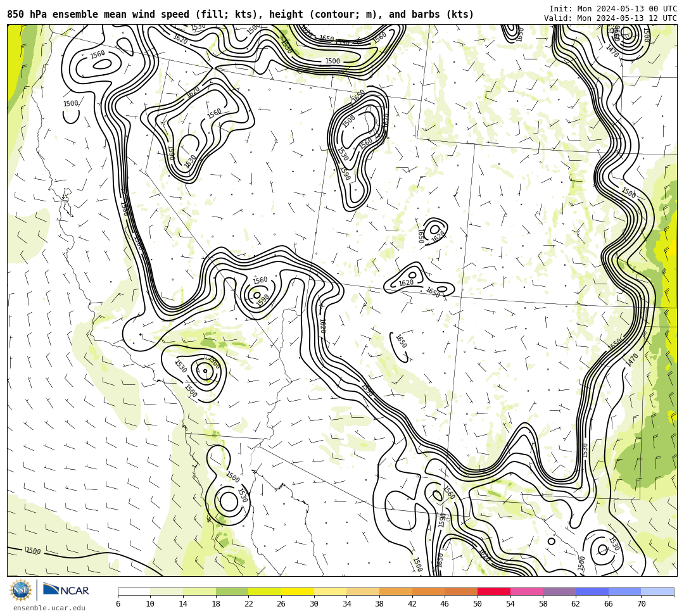Pick the dark orange 46–50 kts swatch
This screenshot has width=684, height=616.
[461, 591]
